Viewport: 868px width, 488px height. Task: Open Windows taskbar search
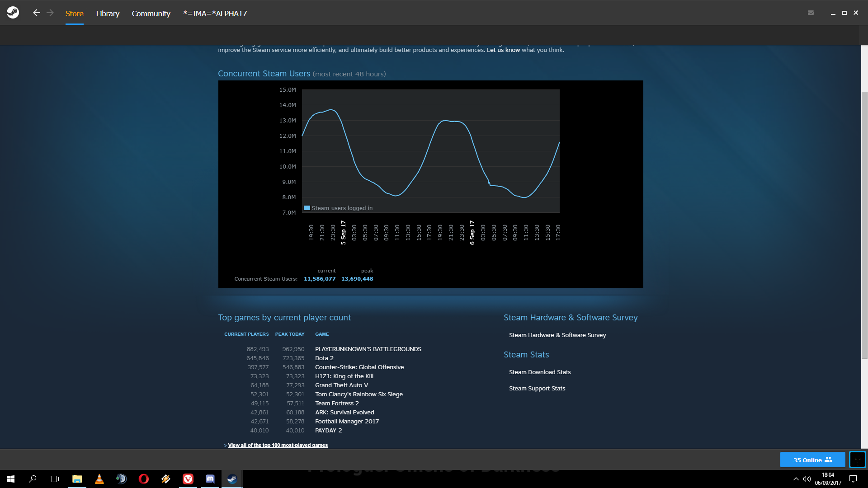click(x=33, y=479)
